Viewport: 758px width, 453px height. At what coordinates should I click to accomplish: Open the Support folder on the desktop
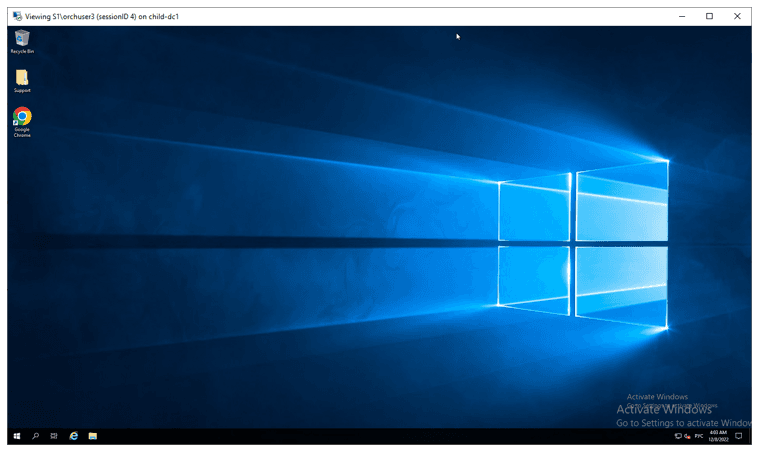[22, 78]
